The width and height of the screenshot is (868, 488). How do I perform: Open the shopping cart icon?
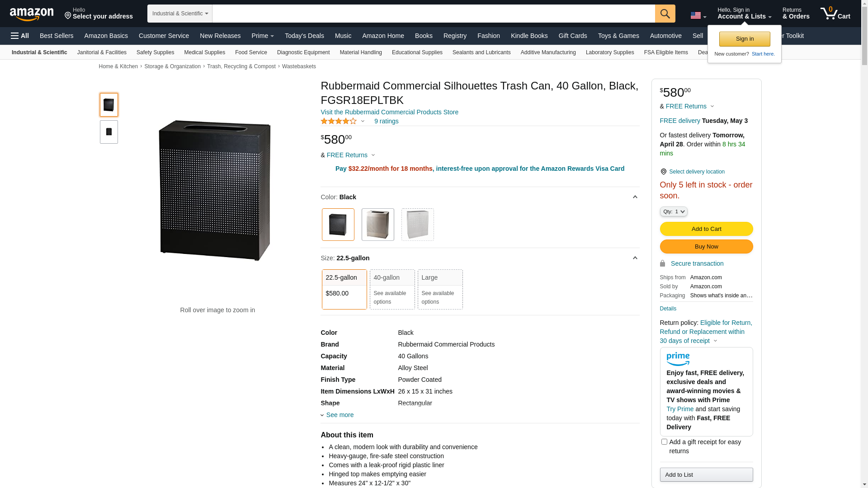(835, 14)
